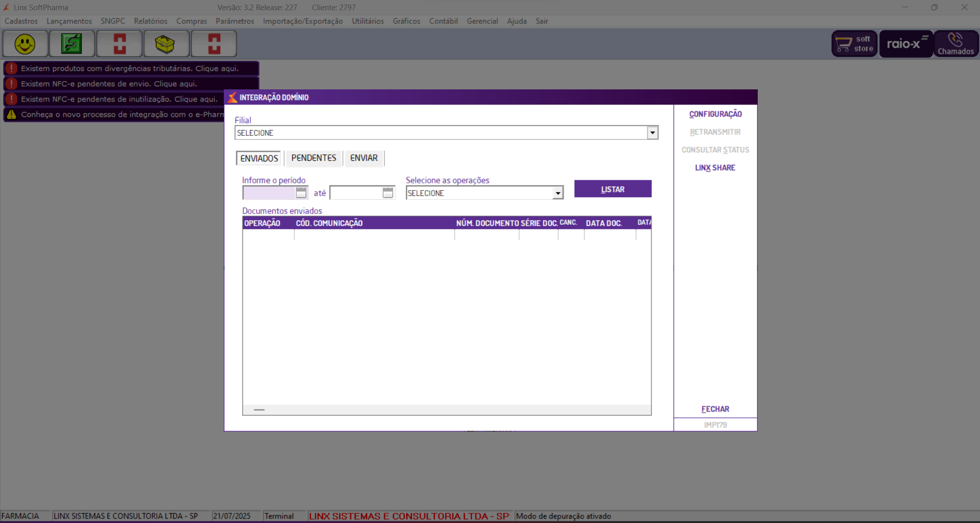Click the red cross icon right of the yellow box
Viewport: 980px width, 523px height.
tap(214, 44)
